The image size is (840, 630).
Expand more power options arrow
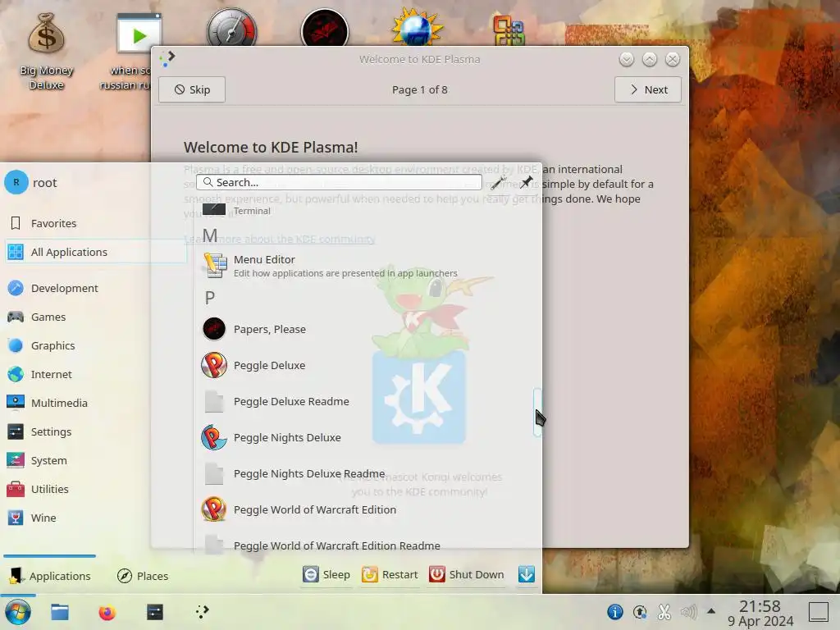point(527,575)
